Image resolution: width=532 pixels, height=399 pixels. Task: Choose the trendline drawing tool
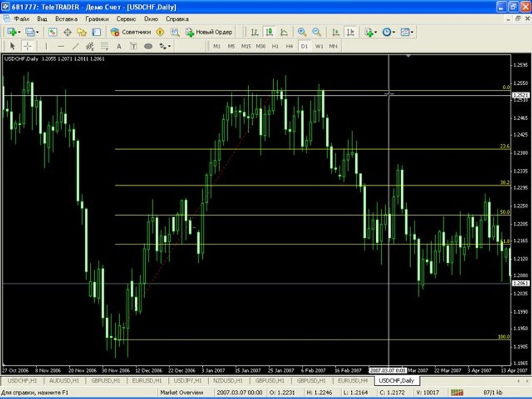pyautogui.click(x=75, y=46)
